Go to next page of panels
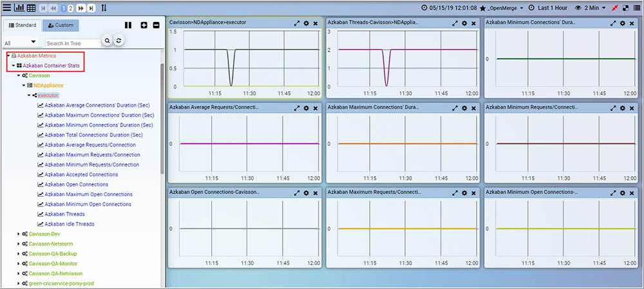 [x=81, y=8]
